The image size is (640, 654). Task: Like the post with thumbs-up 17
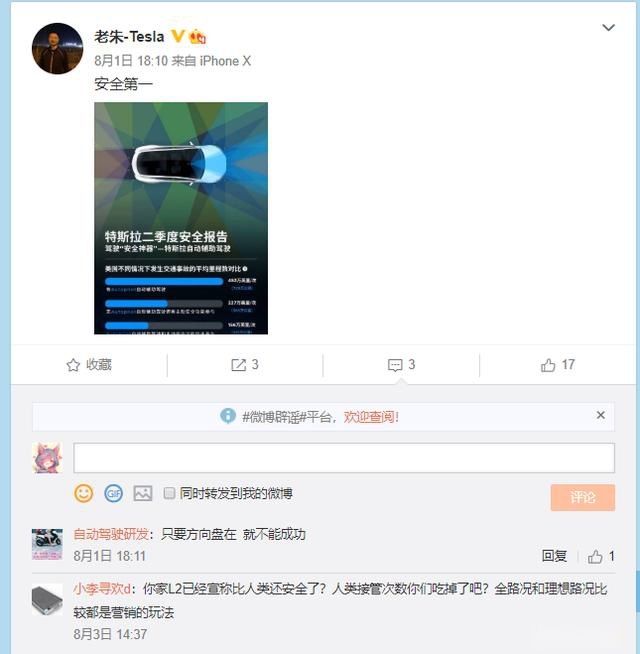tap(548, 365)
